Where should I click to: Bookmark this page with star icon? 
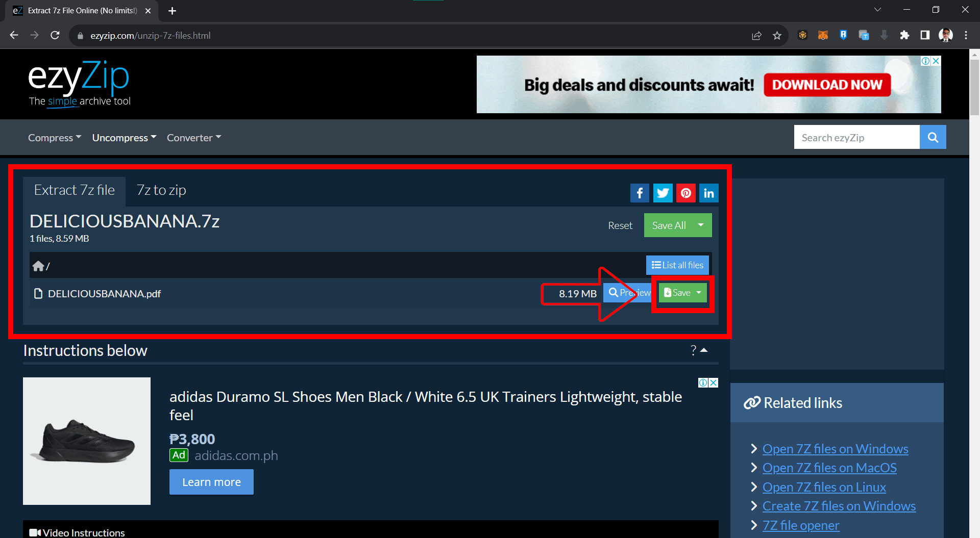777,36
